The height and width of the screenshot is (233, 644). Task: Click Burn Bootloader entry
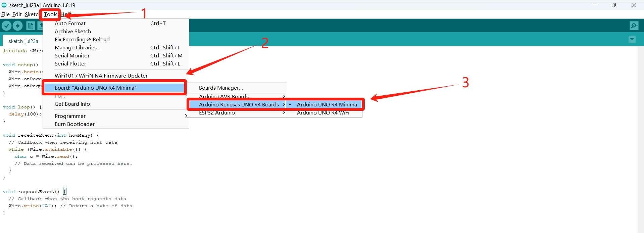tap(116, 124)
